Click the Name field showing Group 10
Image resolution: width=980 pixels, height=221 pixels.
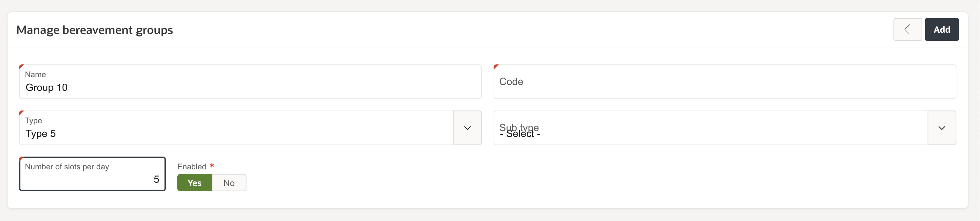(x=250, y=82)
